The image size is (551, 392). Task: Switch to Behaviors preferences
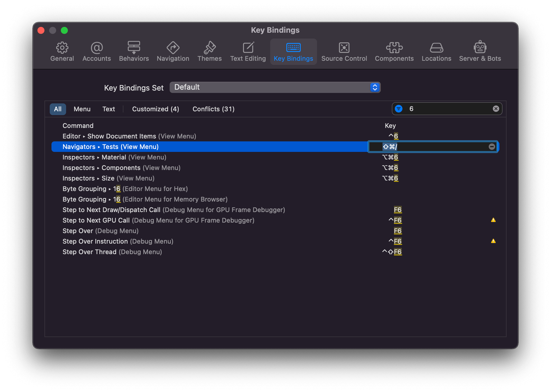pos(134,52)
